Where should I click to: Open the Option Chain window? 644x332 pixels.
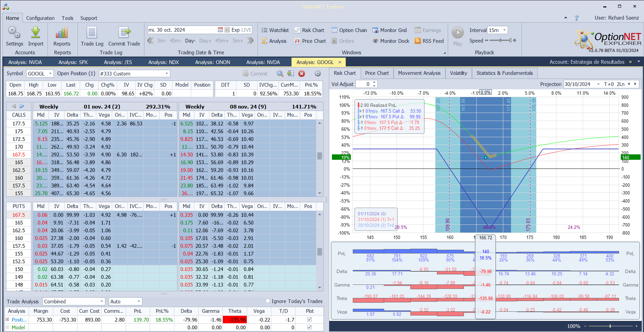click(349, 30)
